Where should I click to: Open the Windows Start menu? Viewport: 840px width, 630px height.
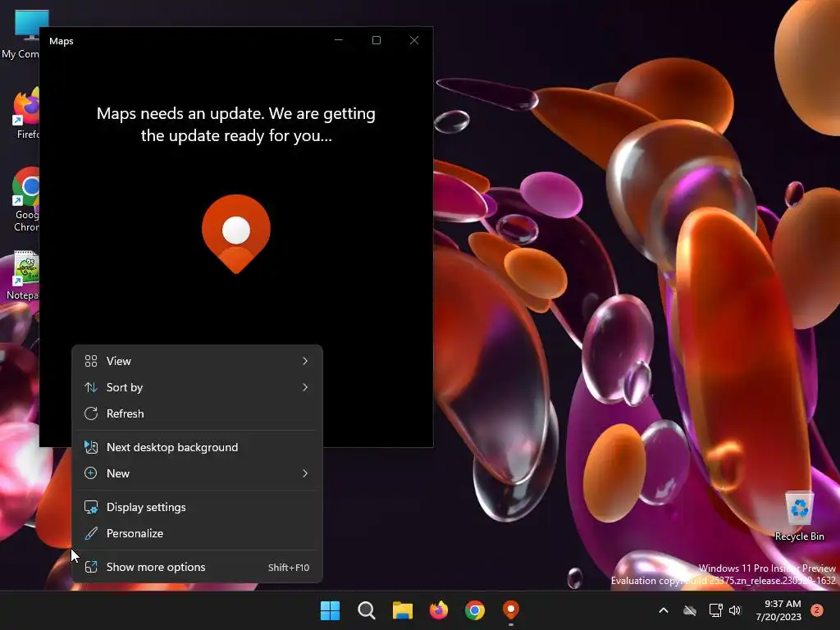click(x=330, y=610)
